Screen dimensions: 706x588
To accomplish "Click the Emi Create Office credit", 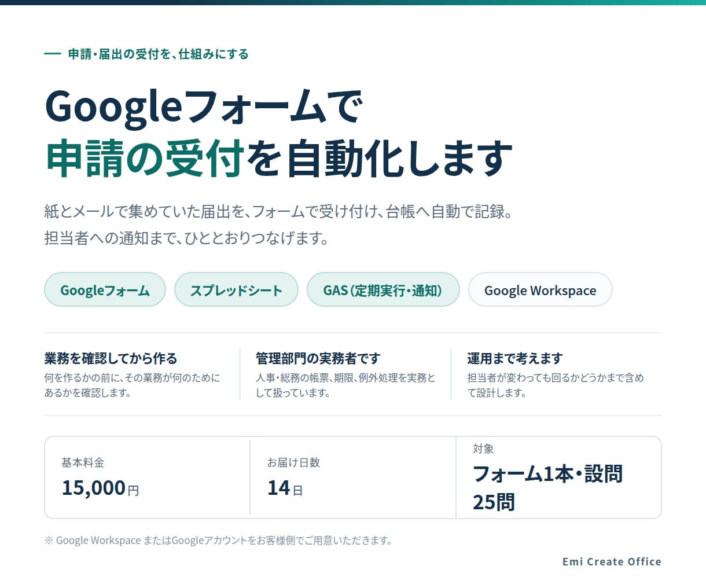I will pyautogui.click(x=612, y=561).
